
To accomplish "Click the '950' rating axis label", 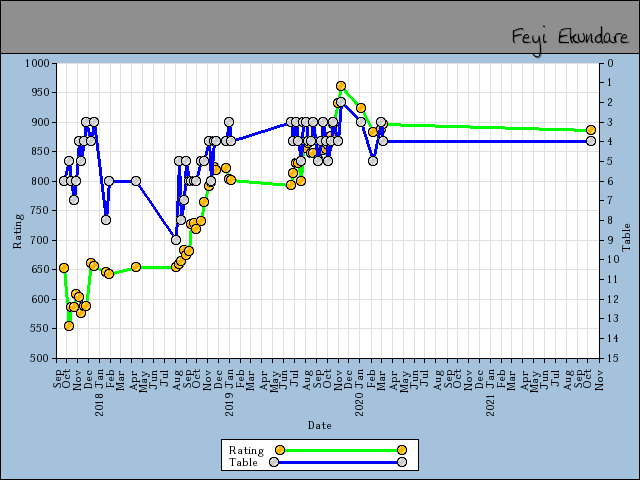I will (x=40, y=93).
